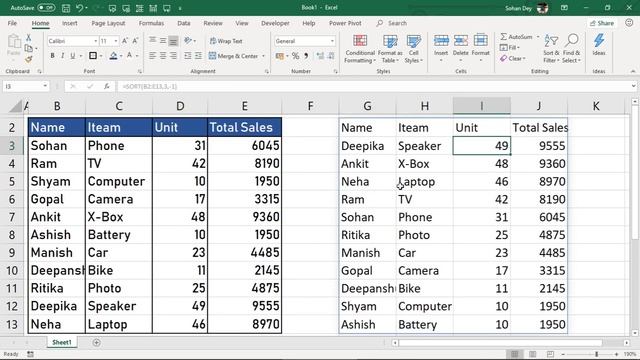This screenshot has width=640, height=360.
Task: Open the Calibri font name dropdown
Action: click(96, 41)
